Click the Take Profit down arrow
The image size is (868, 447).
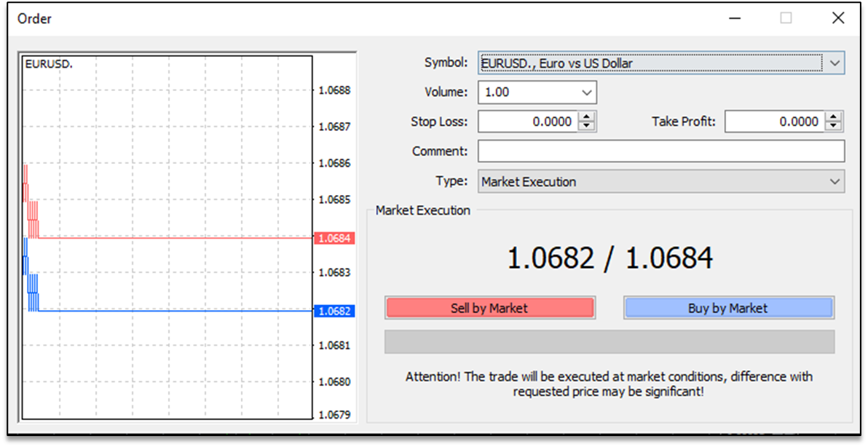click(834, 127)
